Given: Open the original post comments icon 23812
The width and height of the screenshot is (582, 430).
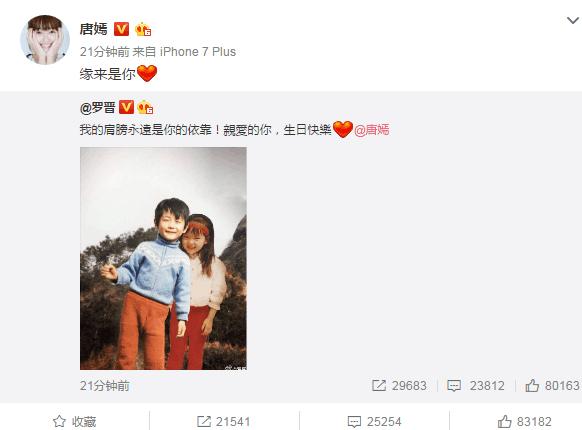Looking at the screenshot, I should tap(476, 385).
